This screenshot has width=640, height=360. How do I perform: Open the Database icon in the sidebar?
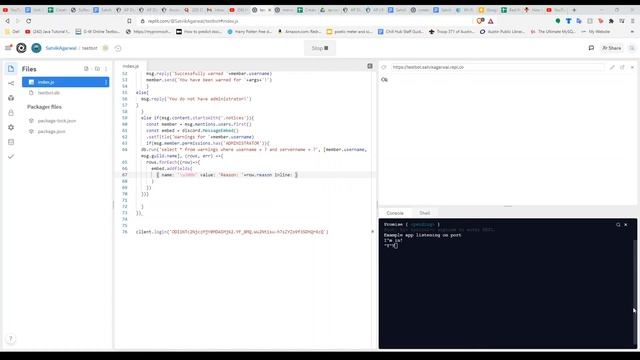(x=11, y=142)
